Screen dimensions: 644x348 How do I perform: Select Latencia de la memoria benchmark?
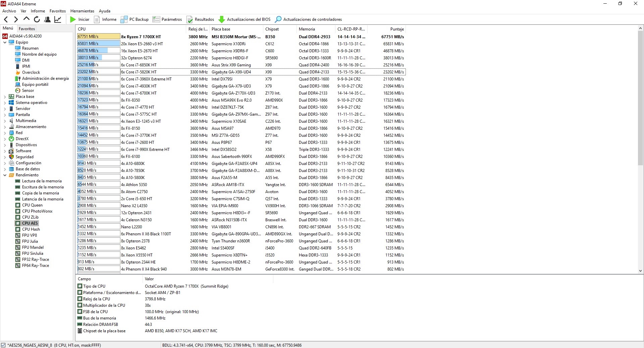click(43, 199)
